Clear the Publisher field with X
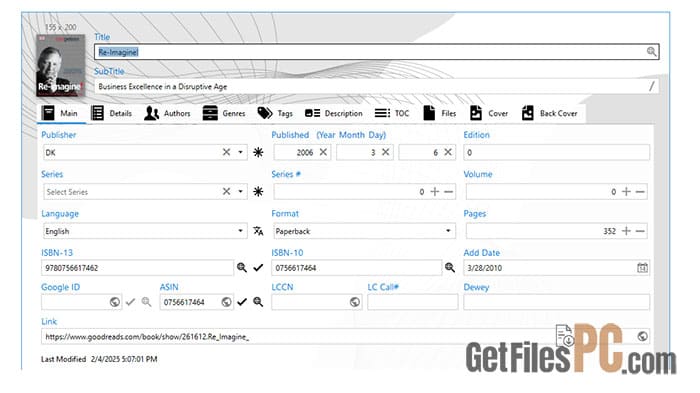The image size is (700, 393). [x=226, y=152]
